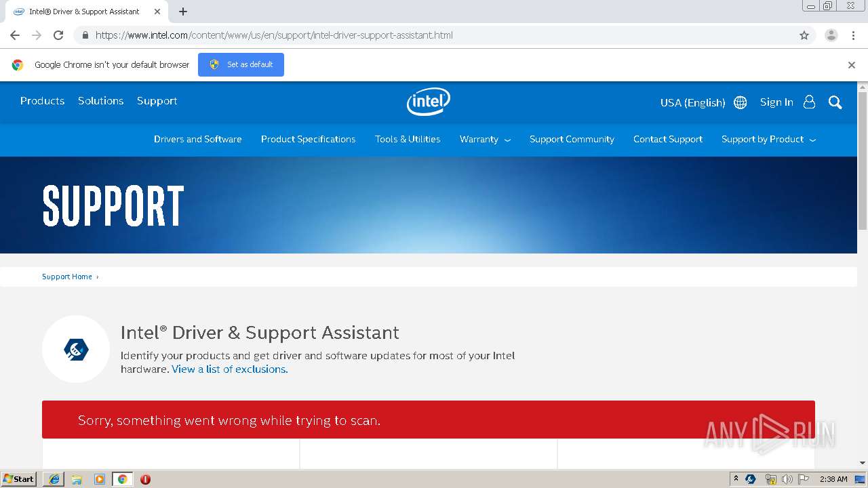Open the Windows Start menu
The image size is (868, 488).
coord(19,479)
